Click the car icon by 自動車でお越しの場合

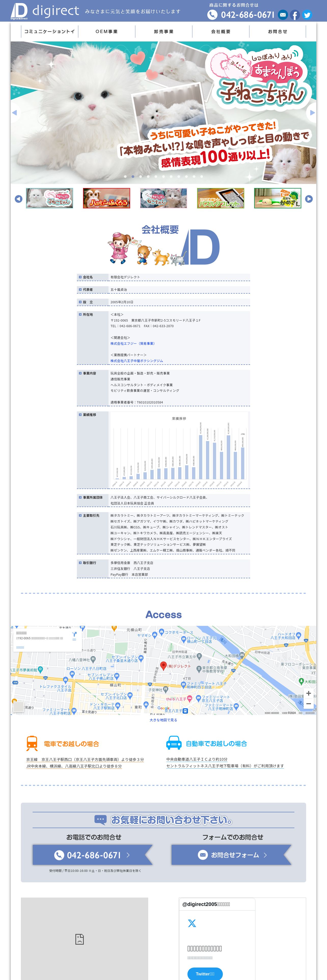(174, 743)
